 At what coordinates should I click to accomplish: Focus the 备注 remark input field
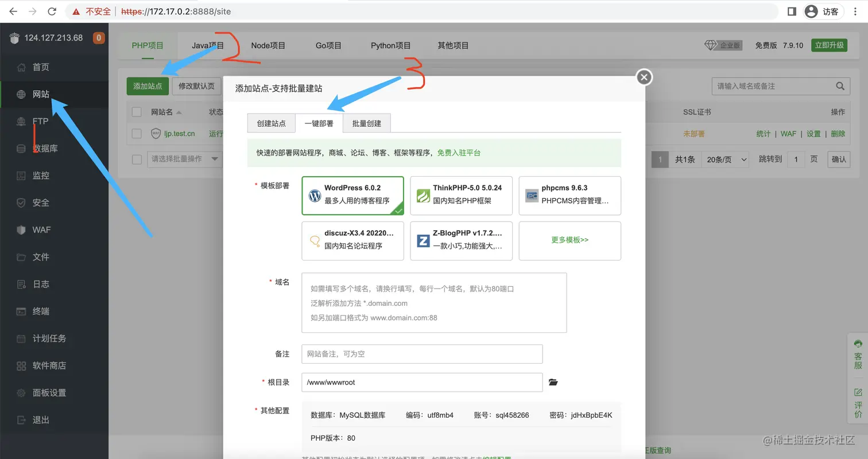[422, 354]
